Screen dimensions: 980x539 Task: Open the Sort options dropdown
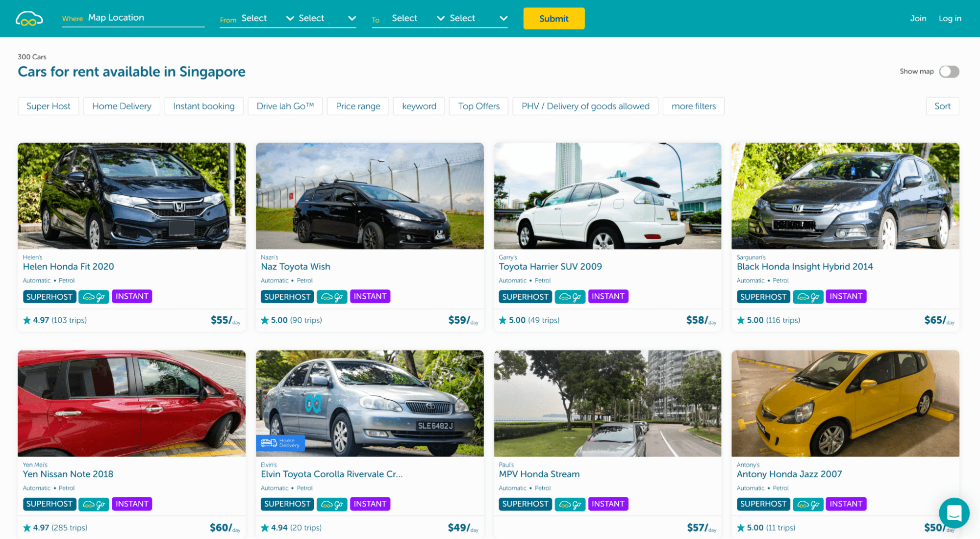pyautogui.click(x=942, y=106)
